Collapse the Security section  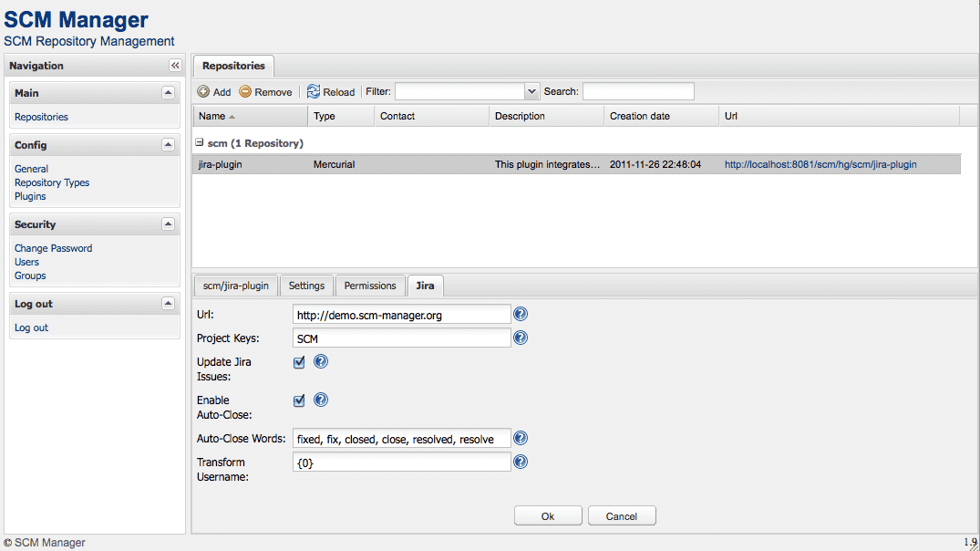coord(168,224)
